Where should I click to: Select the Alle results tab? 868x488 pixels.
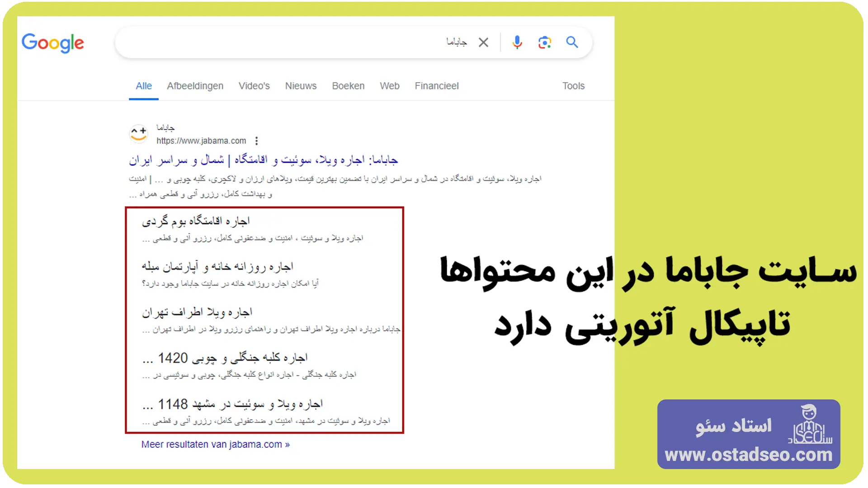144,86
